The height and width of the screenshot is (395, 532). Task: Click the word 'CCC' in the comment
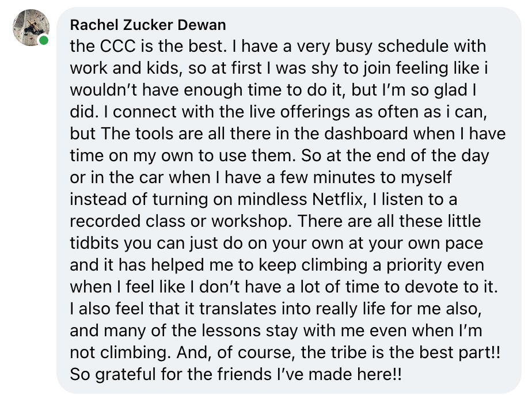(x=117, y=46)
